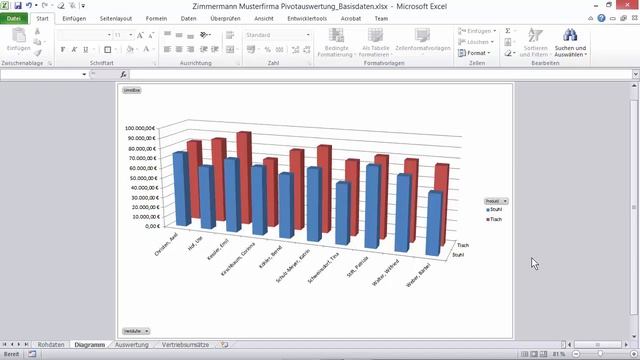The height and width of the screenshot is (360, 640).
Task: Click the zoom level 81 % label
Action: coord(559,354)
